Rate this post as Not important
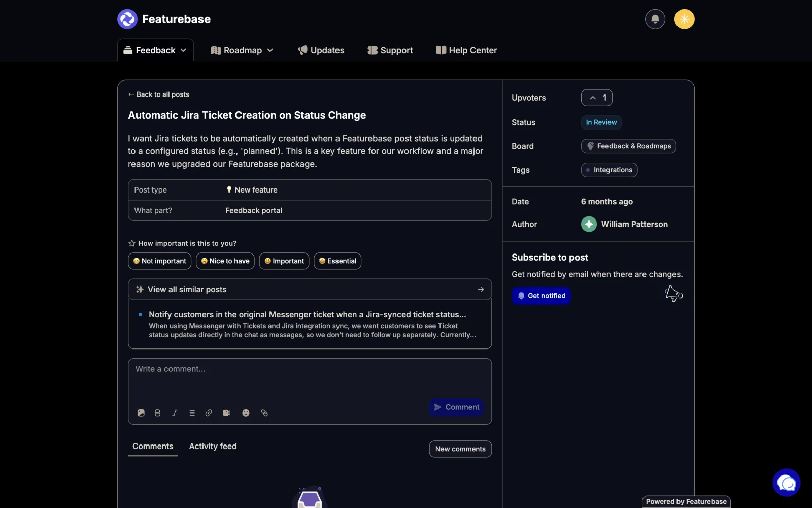This screenshot has width=812, height=508. (160, 261)
